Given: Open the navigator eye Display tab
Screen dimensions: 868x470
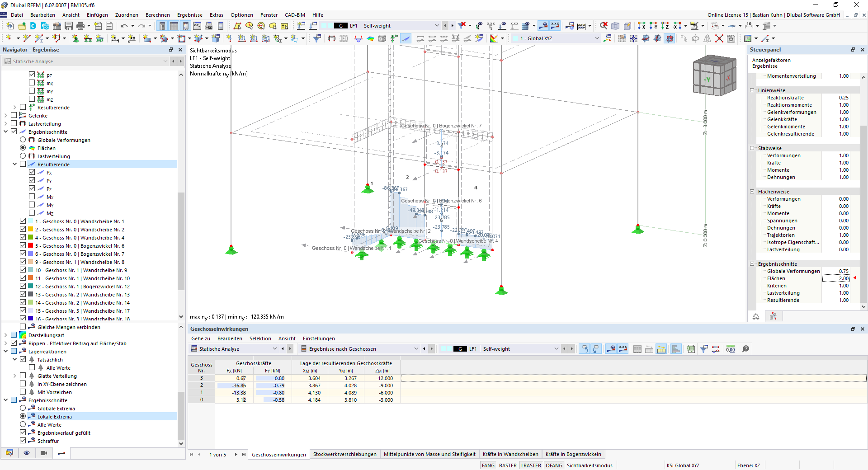Looking at the screenshot, I should click(x=27, y=453).
